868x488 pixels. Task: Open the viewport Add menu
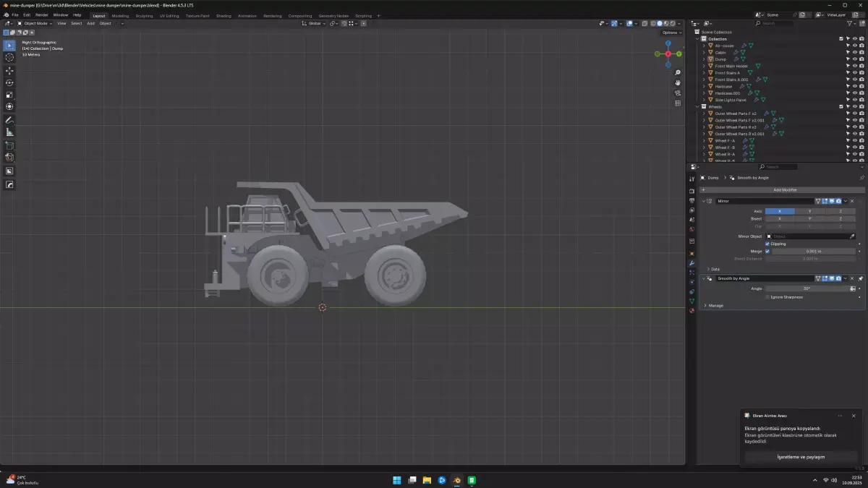click(90, 23)
